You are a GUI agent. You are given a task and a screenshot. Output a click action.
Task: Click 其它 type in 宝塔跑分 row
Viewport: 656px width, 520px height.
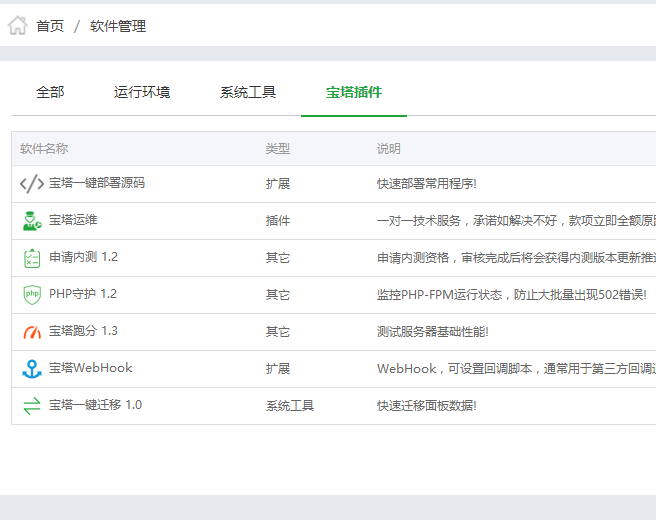278,332
